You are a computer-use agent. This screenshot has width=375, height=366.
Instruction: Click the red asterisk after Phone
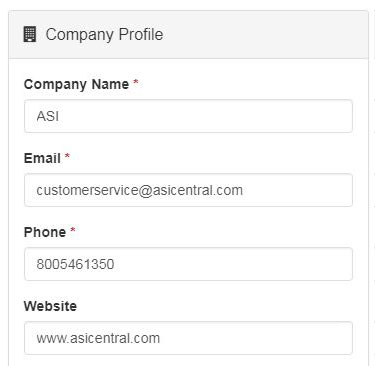point(73,230)
